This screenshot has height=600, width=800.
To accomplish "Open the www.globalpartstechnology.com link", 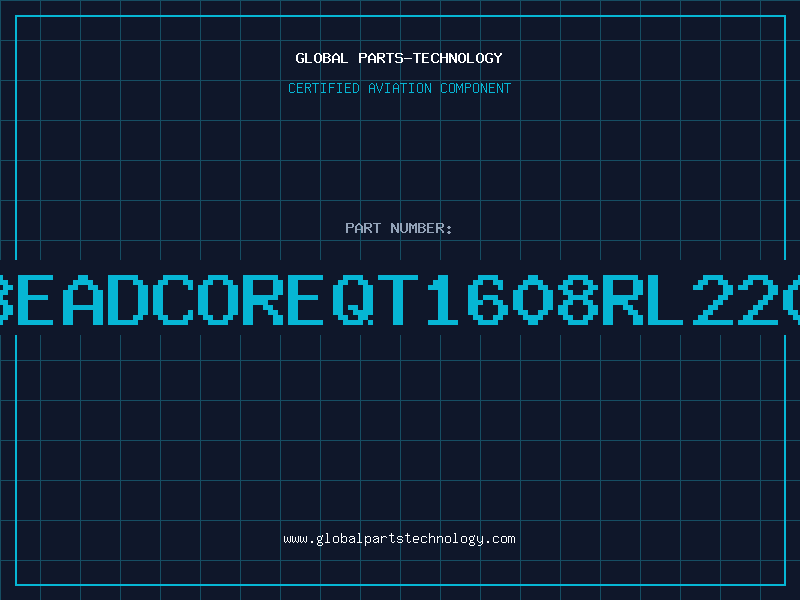I will click(x=399, y=539).
